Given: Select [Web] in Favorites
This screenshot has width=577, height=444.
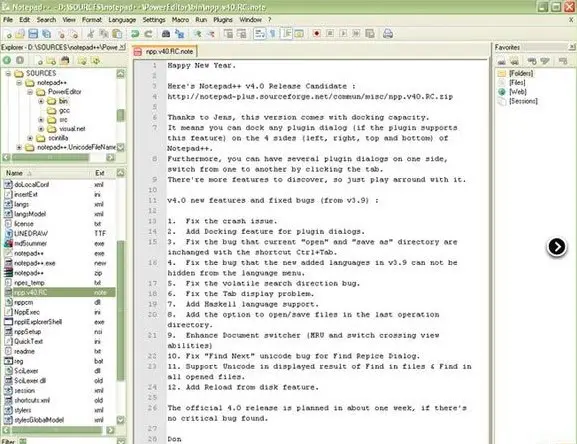Looking at the screenshot, I should 518,92.
